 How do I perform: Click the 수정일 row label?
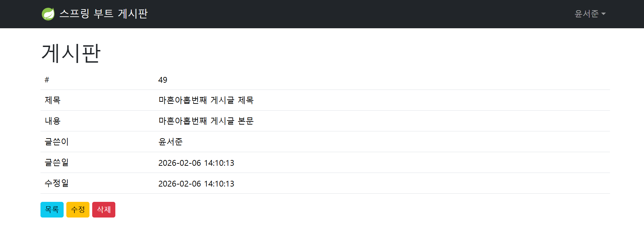pyautogui.click(x=57, y=183)
